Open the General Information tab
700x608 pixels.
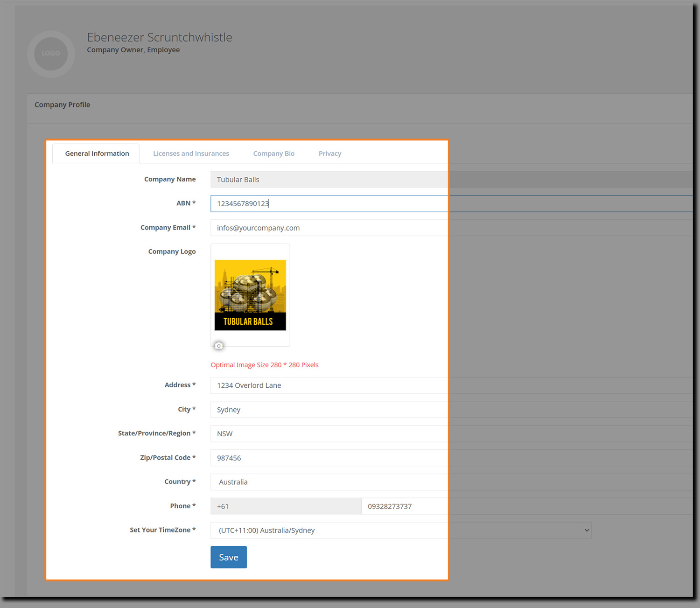97,154
